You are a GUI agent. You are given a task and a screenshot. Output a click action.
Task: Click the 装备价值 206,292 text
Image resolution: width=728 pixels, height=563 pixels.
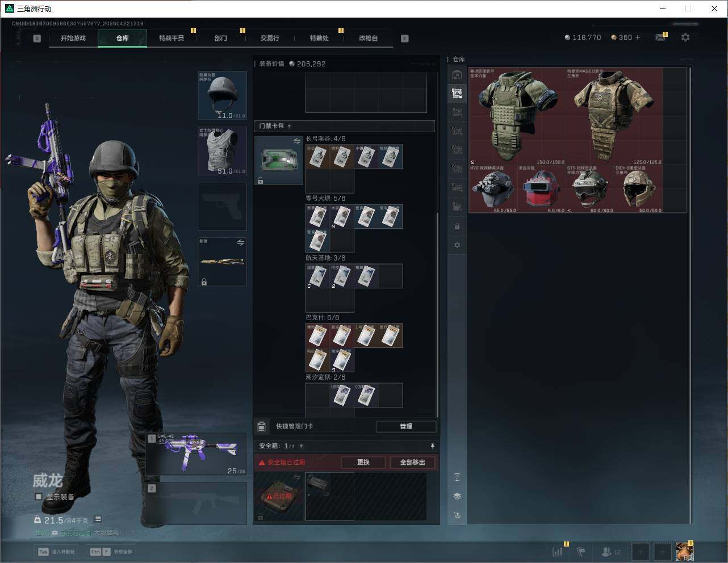(292, 64)
